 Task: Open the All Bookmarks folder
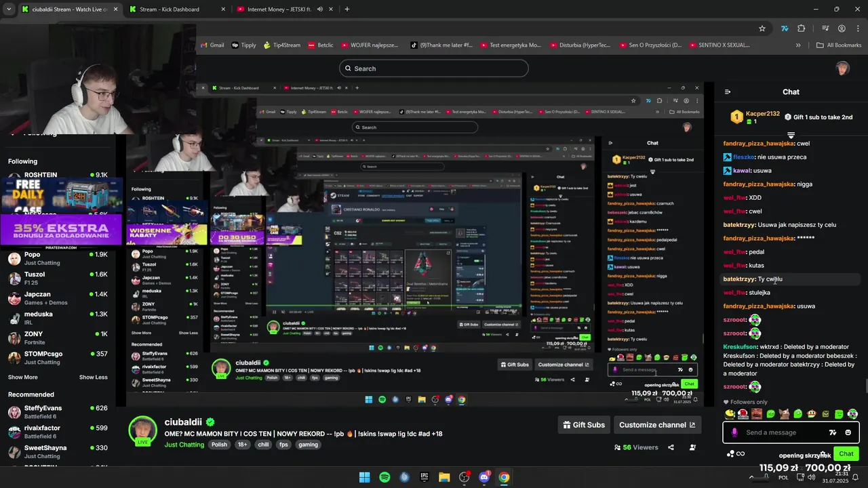pos(839,45)
